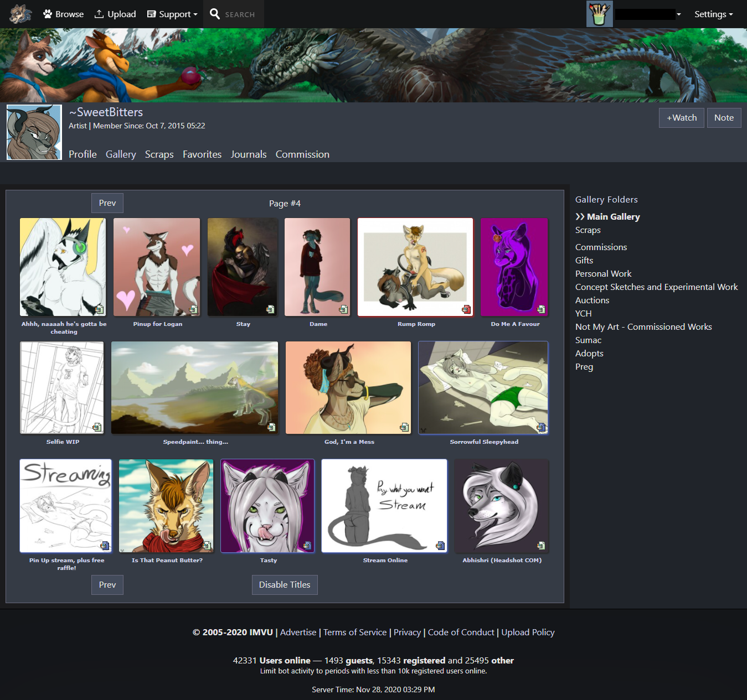
Task: Open the Gifts gallery folder
Action: [584, 261]
